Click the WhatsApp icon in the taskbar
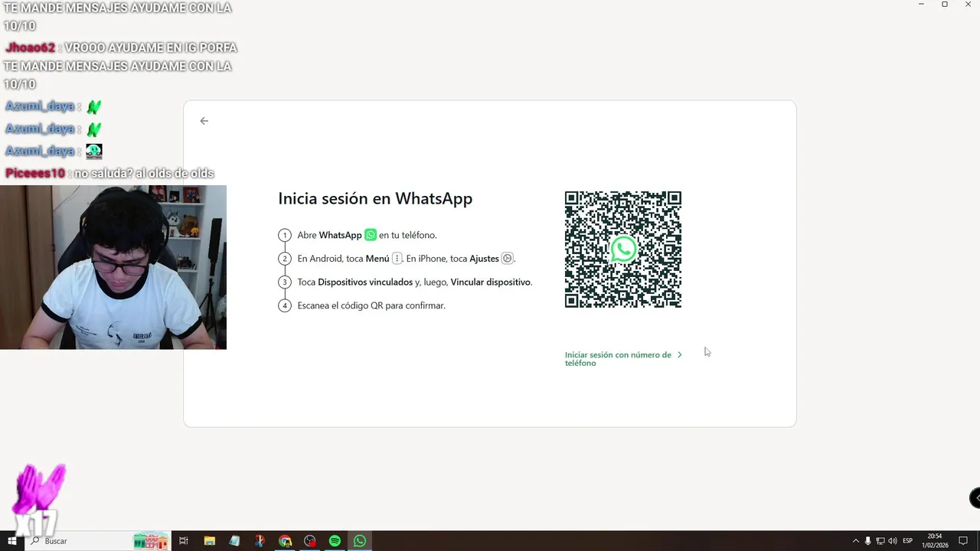980x551 pixels. coord(360,541)
